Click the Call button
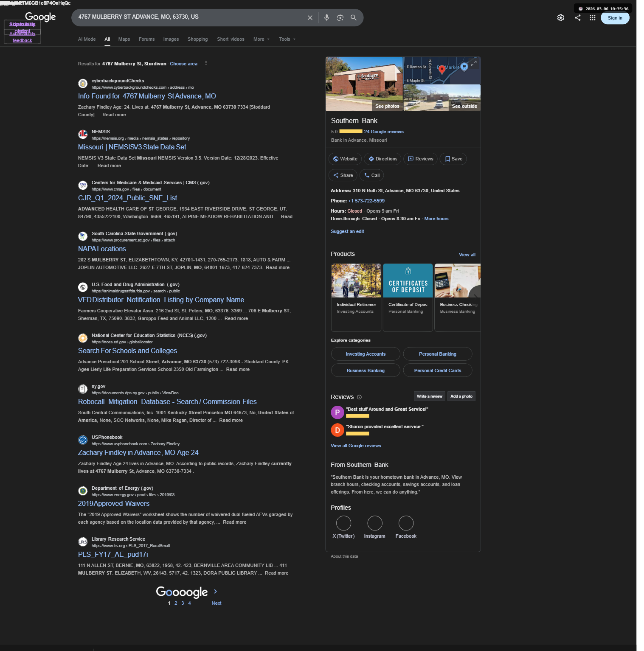 click(x=371, y=176)
